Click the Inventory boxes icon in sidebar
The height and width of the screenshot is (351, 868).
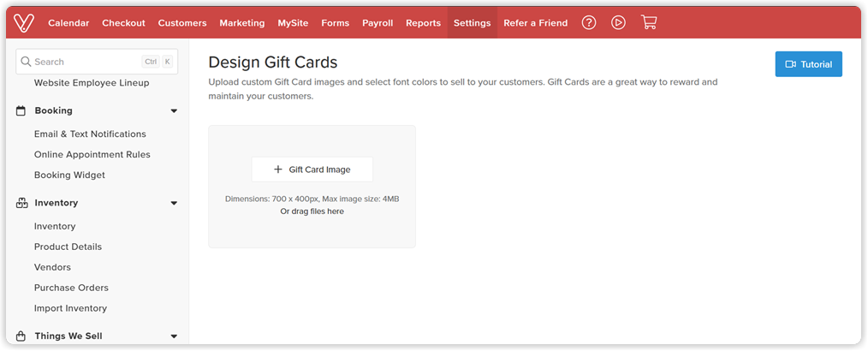click(21, 203)
